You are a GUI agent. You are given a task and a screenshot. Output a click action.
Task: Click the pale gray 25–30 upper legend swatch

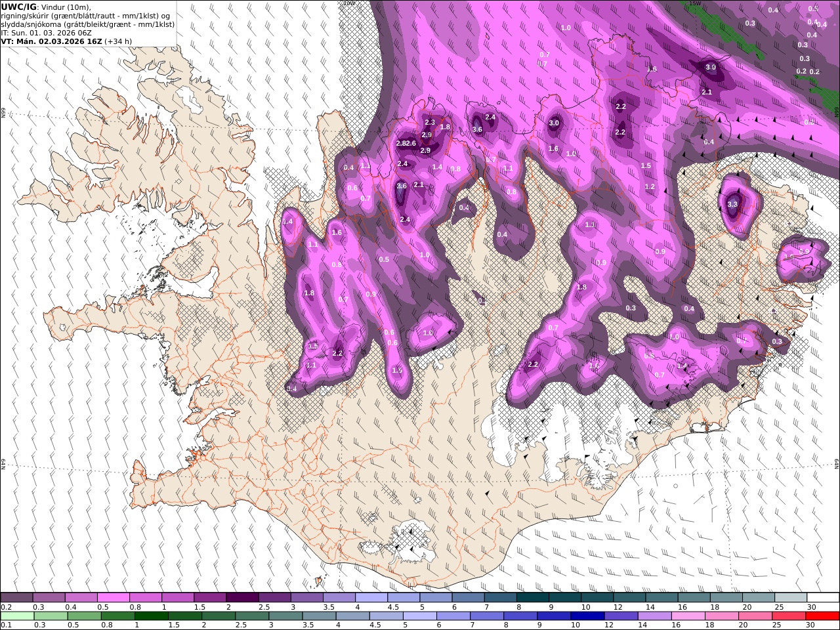tap(790, 597)
